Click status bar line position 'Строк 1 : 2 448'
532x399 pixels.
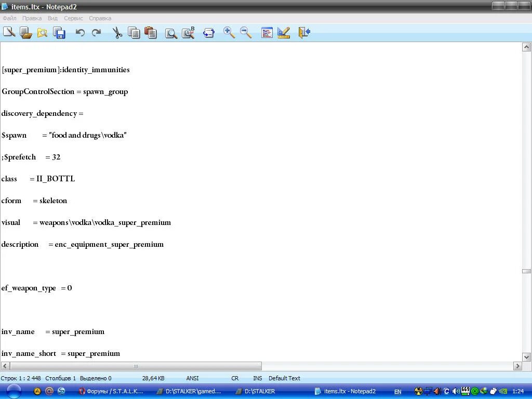[x=21, y=378]
